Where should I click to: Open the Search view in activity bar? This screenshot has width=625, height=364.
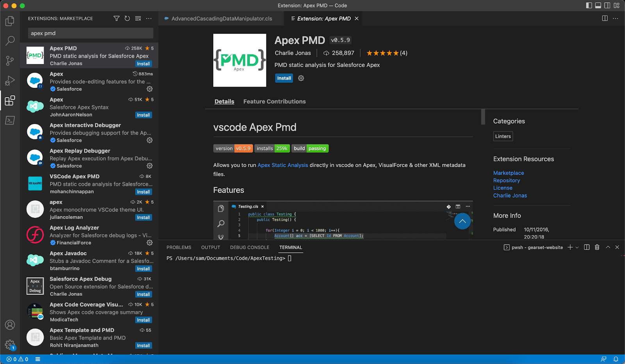click(x=10, y=41)
